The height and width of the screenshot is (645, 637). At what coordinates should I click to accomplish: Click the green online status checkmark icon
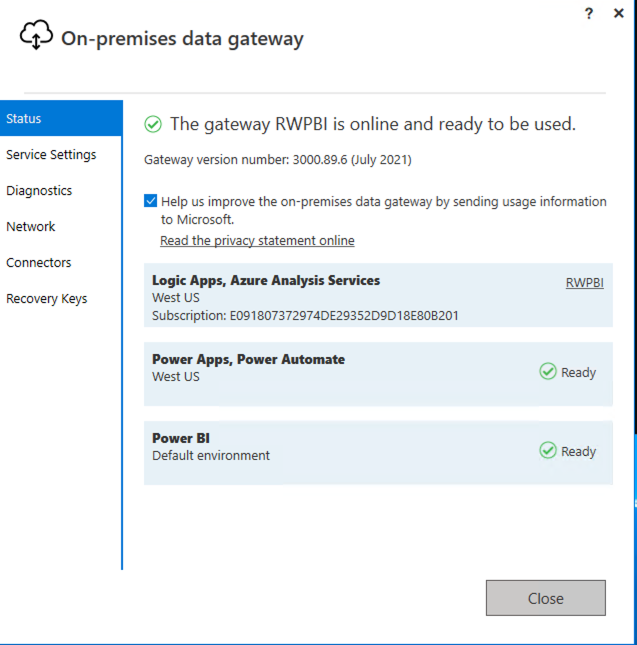(153, 124)
